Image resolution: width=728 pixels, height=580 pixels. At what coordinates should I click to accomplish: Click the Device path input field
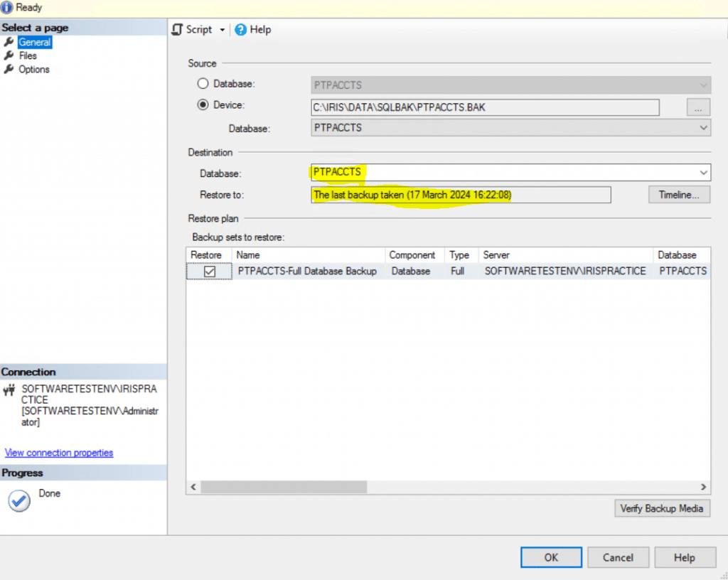pos(485,107)
